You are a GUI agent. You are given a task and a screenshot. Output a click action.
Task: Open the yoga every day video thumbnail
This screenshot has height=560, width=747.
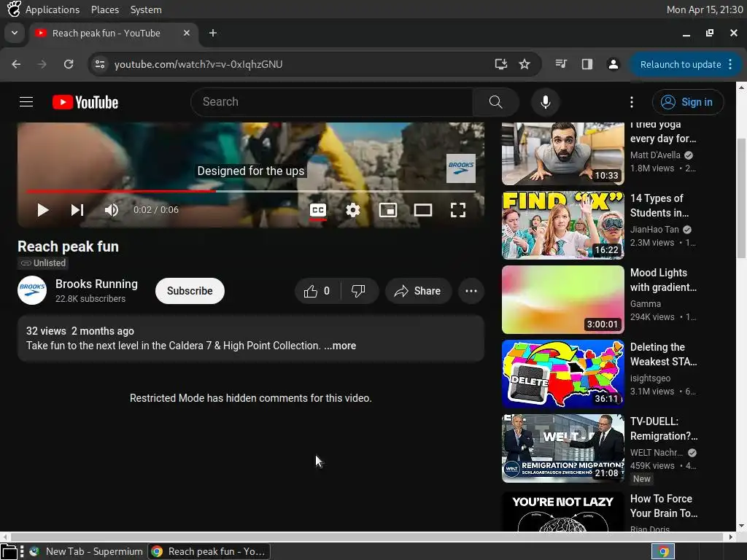tap(562, 153)
